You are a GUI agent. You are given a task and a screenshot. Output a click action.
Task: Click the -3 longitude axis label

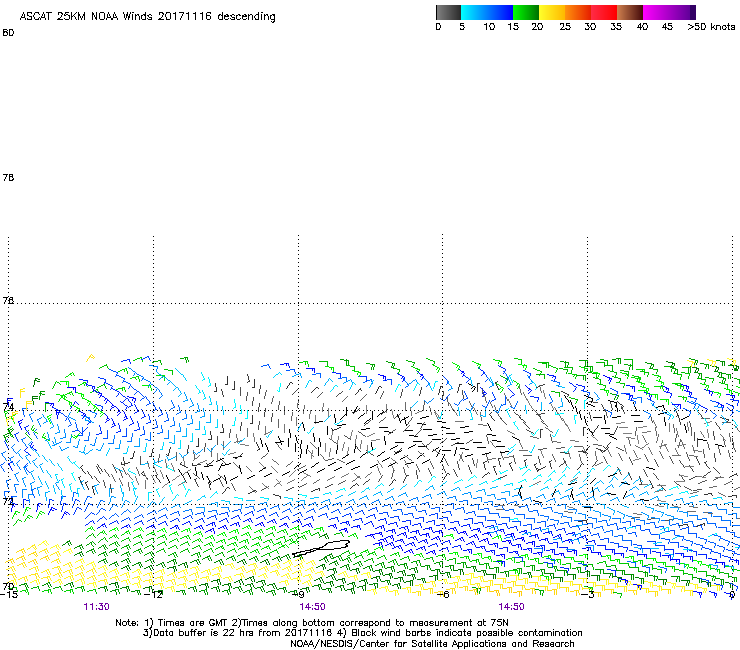point(588,594)
